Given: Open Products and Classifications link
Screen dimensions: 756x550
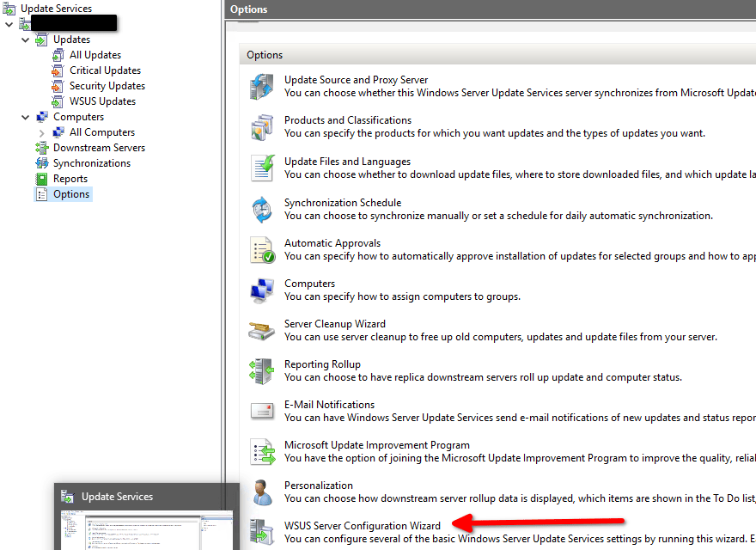Looking at the screenshot, I should (348, 120).
